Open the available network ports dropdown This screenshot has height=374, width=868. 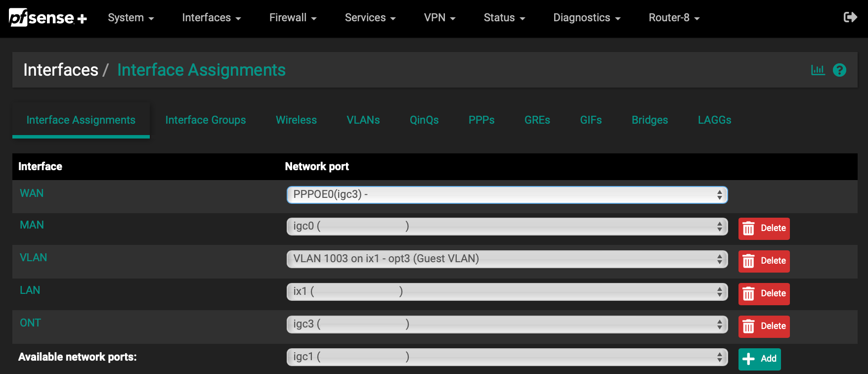[x=507, y=357]
